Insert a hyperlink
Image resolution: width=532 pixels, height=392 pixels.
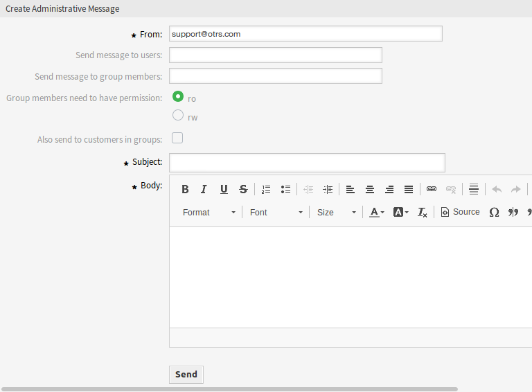tap(432, 189)
